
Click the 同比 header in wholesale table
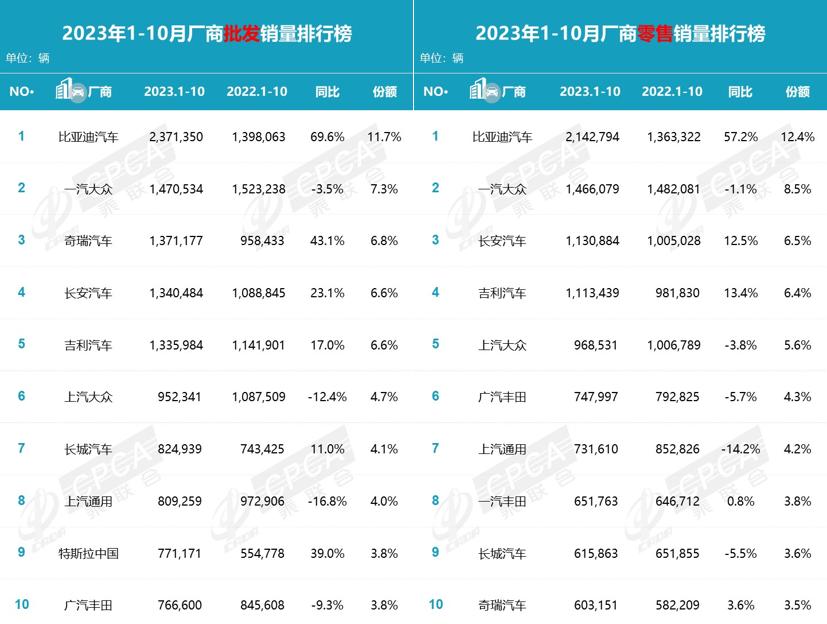pyautogui.click(x=327, y=91)
